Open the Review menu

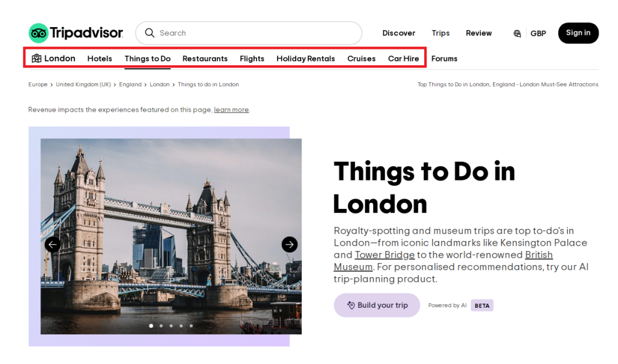(x=479, y=33)
